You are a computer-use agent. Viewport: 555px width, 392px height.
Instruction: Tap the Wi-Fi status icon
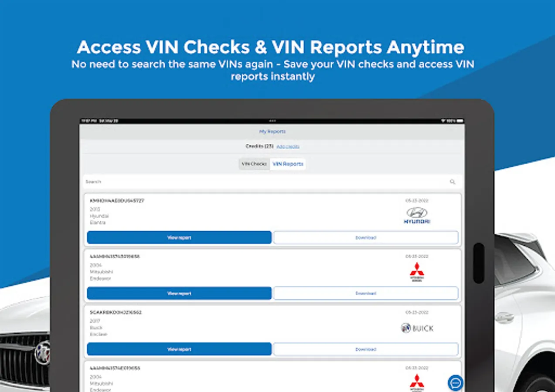coord(443,121)
